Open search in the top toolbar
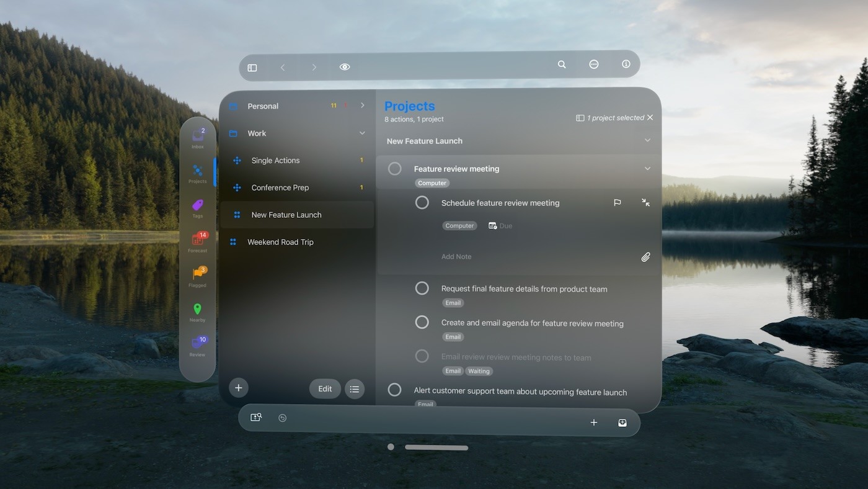Screen dimensions: 868x489 (561, 64)
